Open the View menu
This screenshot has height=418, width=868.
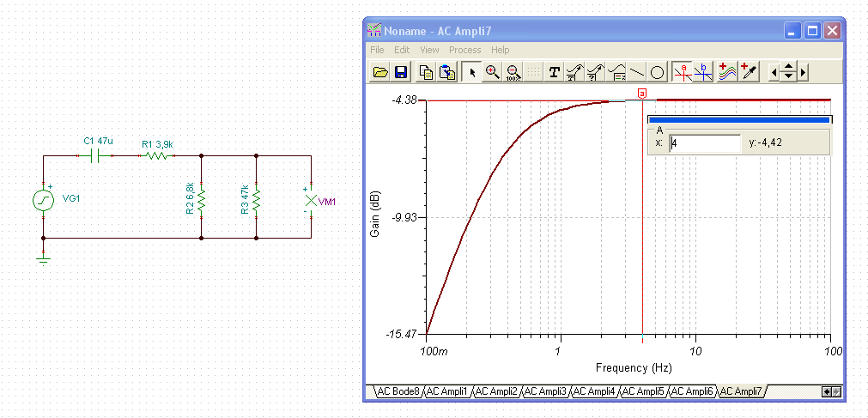[429, 50]
